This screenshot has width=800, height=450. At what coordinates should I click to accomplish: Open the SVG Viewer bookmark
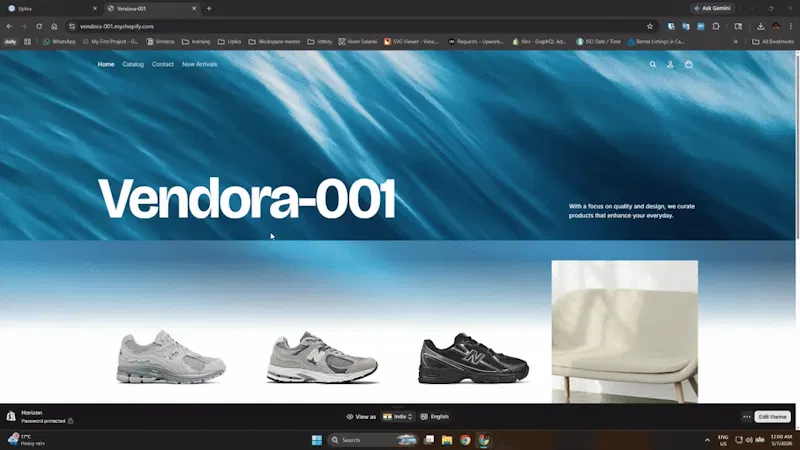pyautogui.click(x=411, y=42)
